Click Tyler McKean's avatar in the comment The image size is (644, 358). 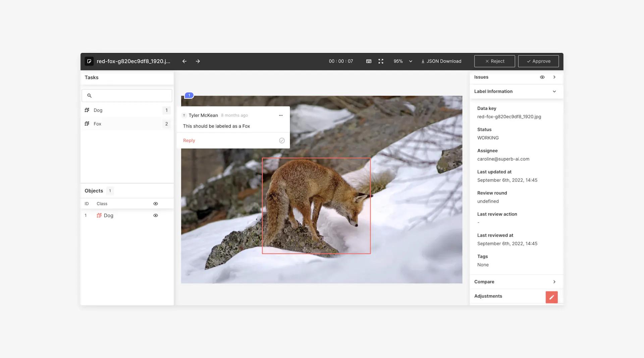pyautogui.click(x=184, y=115)
